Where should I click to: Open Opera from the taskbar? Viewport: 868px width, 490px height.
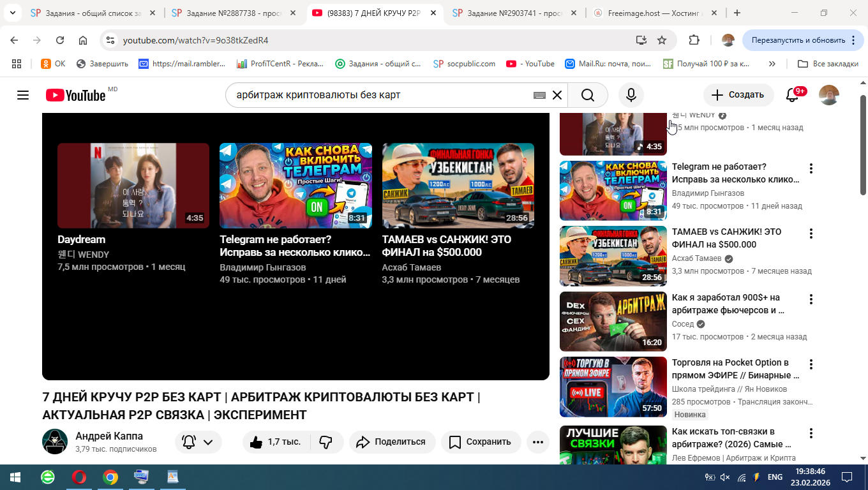tap(79, 477)
